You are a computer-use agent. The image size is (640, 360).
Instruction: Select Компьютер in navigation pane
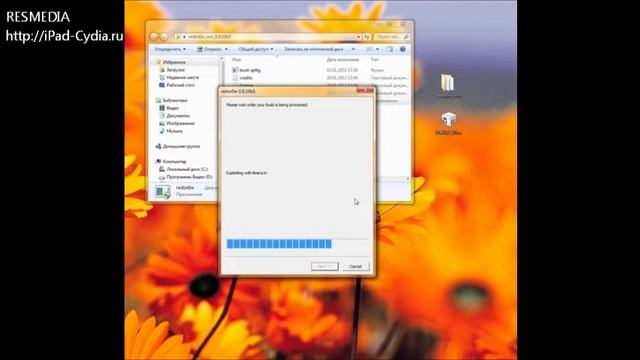[x=174, y=162]
